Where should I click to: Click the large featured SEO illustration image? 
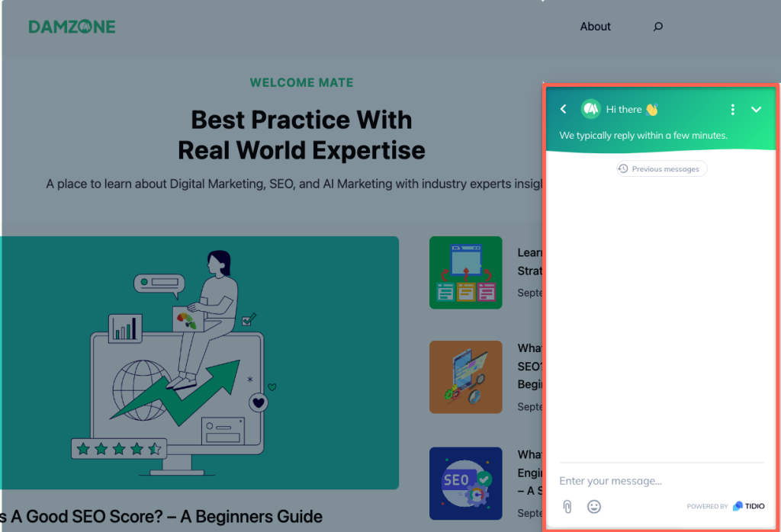[200, 363]
